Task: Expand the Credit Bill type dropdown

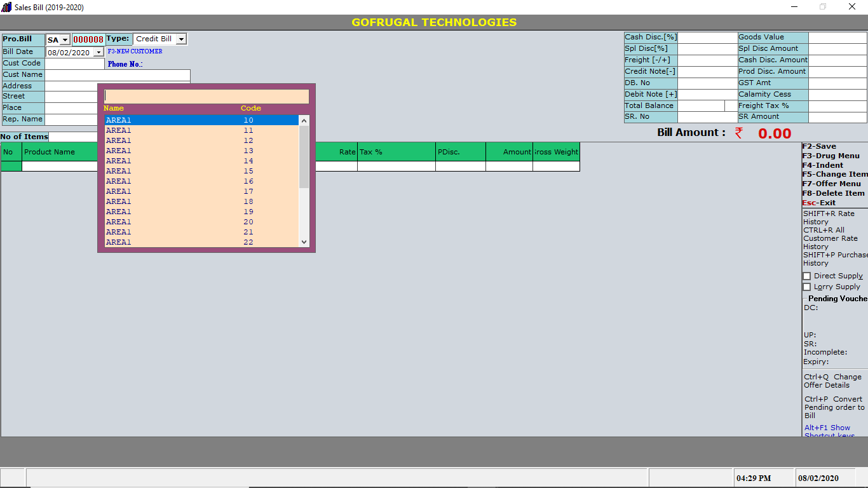Action: click(181, 39)
